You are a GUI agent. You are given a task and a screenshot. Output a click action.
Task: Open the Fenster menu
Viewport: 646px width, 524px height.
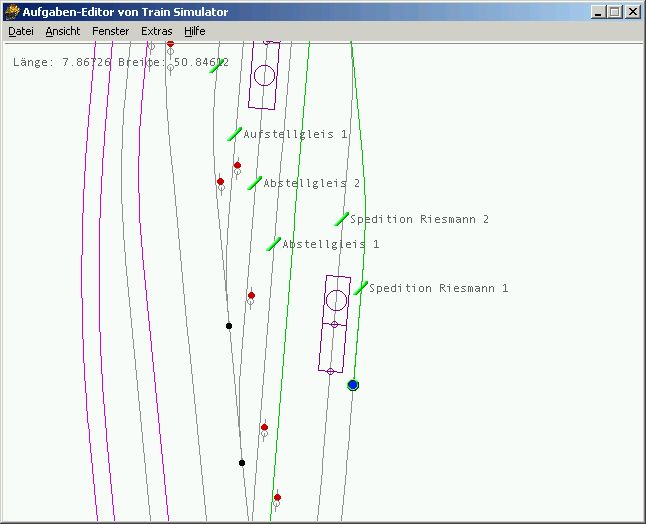point(110,31)
